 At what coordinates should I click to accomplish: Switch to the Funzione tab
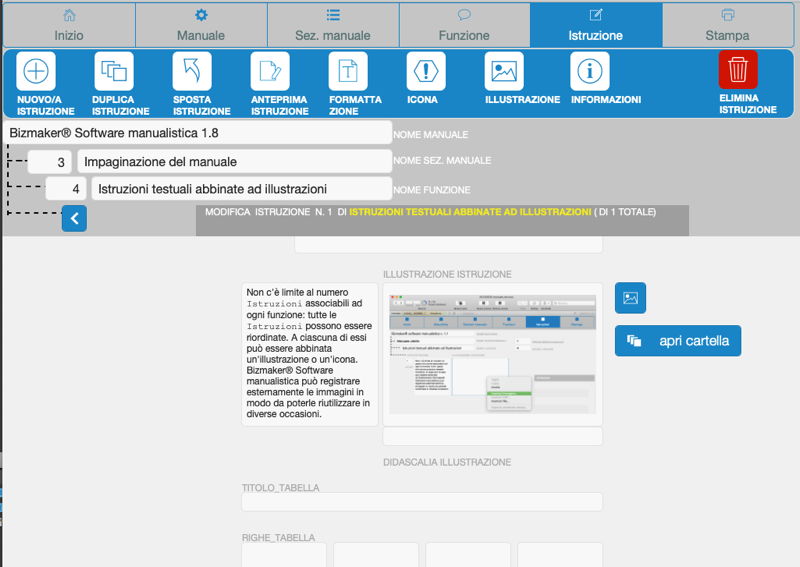[464, 25]
